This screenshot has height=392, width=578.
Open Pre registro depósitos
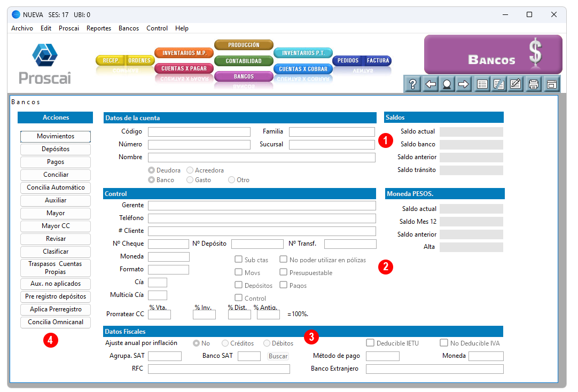(56, 296)
